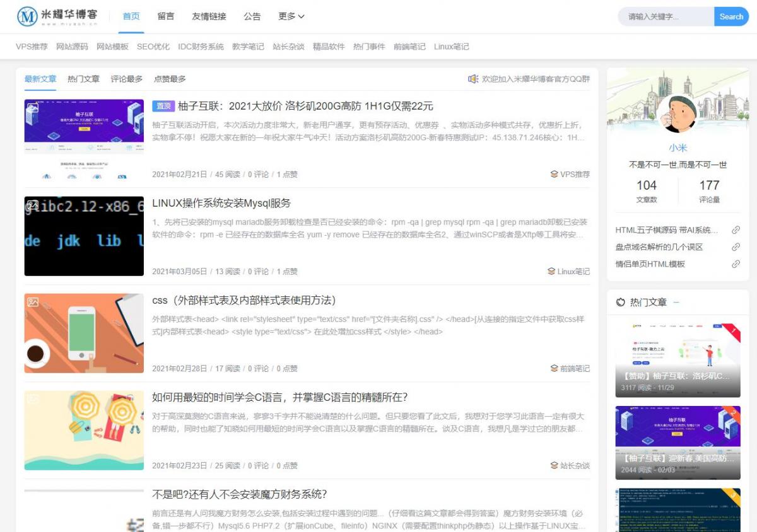Image resolution: width=757 pixels, height=532 pixels.
Task: Select the 点赞最多 tab
Action: 170,79
